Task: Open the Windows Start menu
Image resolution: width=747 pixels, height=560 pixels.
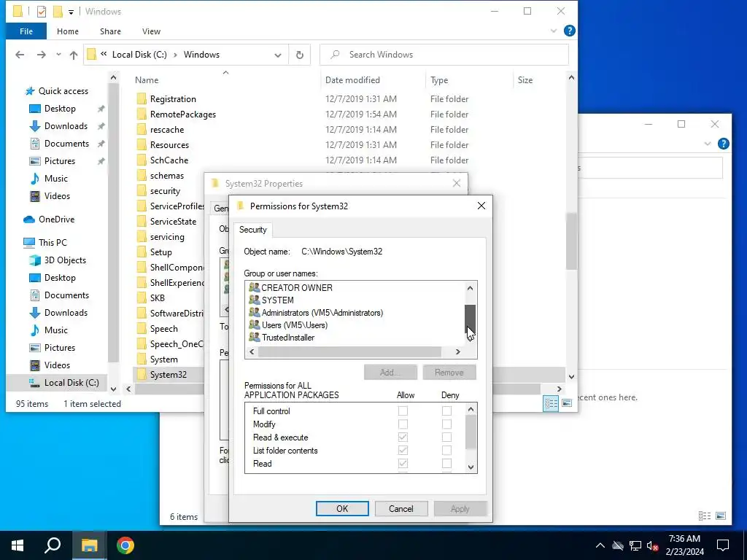Action: tap(18, 545)
